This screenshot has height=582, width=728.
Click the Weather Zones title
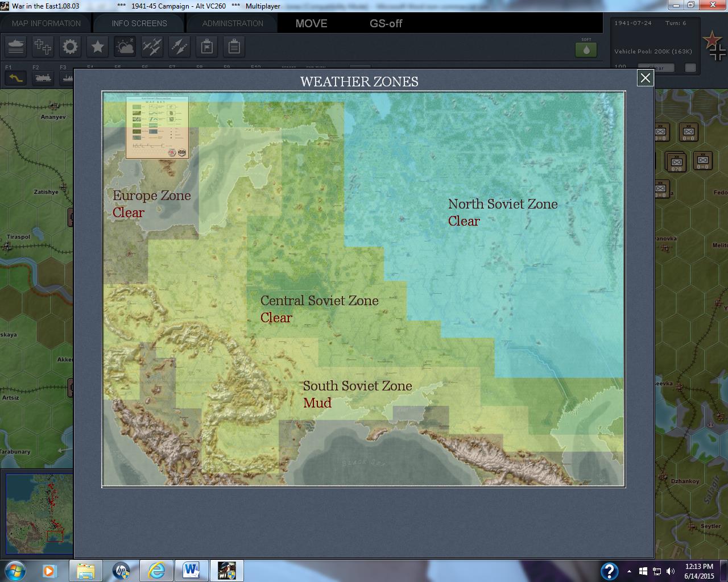(x=359, y=82)
